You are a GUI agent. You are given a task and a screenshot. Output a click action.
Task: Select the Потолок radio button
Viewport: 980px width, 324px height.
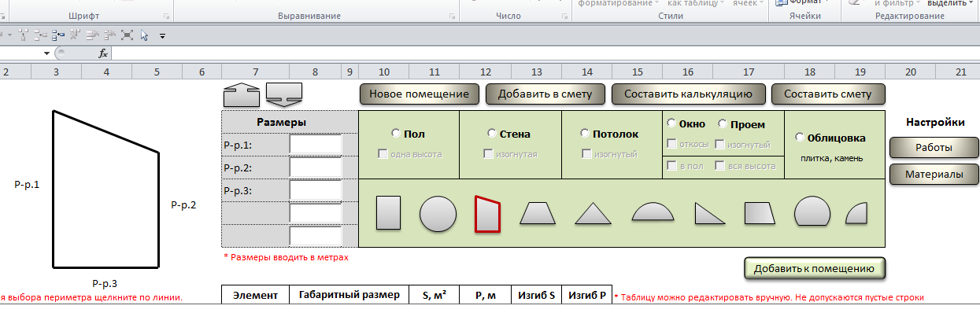pyautogui.click(x=585, y=134)
